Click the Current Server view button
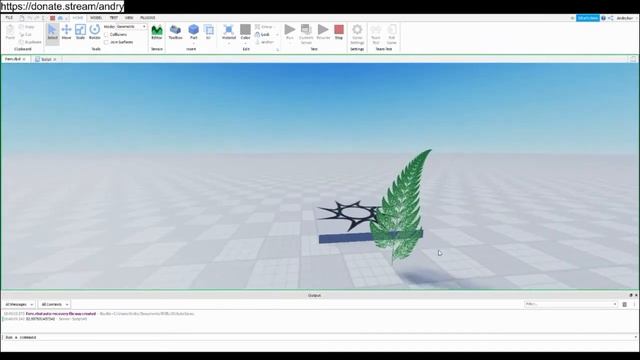 point(306,33)
